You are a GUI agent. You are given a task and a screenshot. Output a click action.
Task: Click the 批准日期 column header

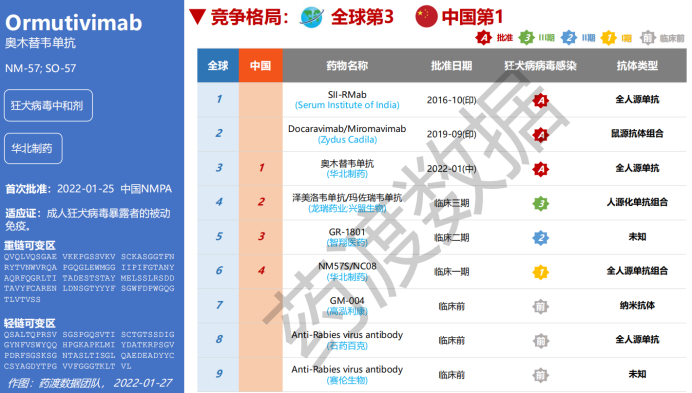point(451,66)
